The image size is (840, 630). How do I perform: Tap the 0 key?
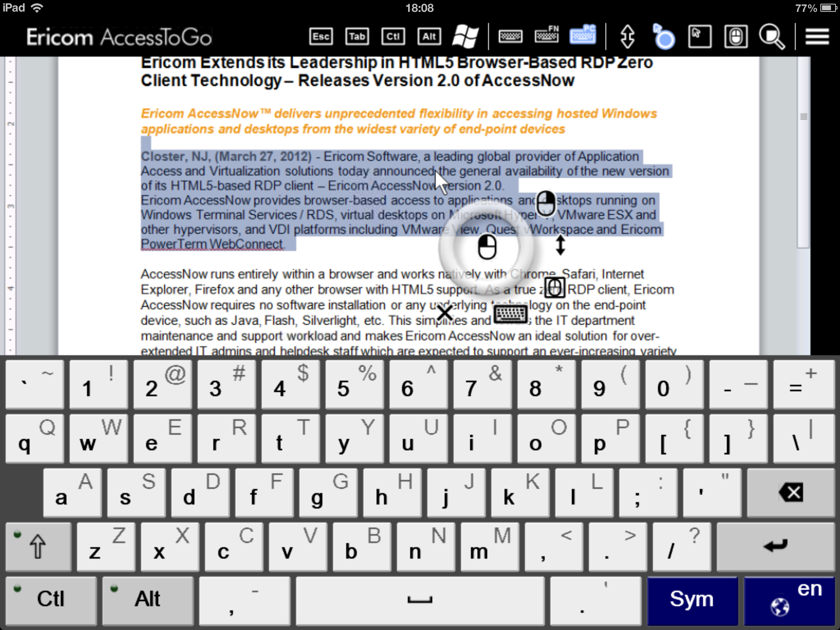coord(674,384)
